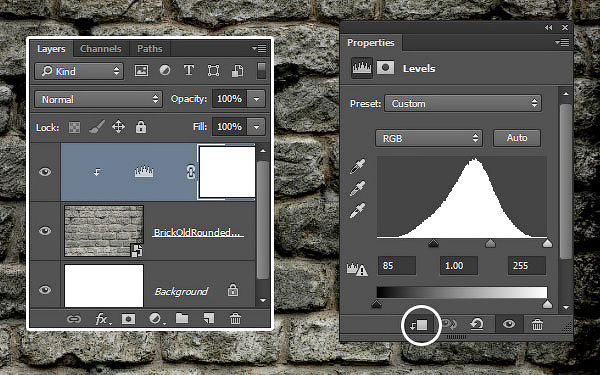Pick the black point eyedropper

coord(357,166)
